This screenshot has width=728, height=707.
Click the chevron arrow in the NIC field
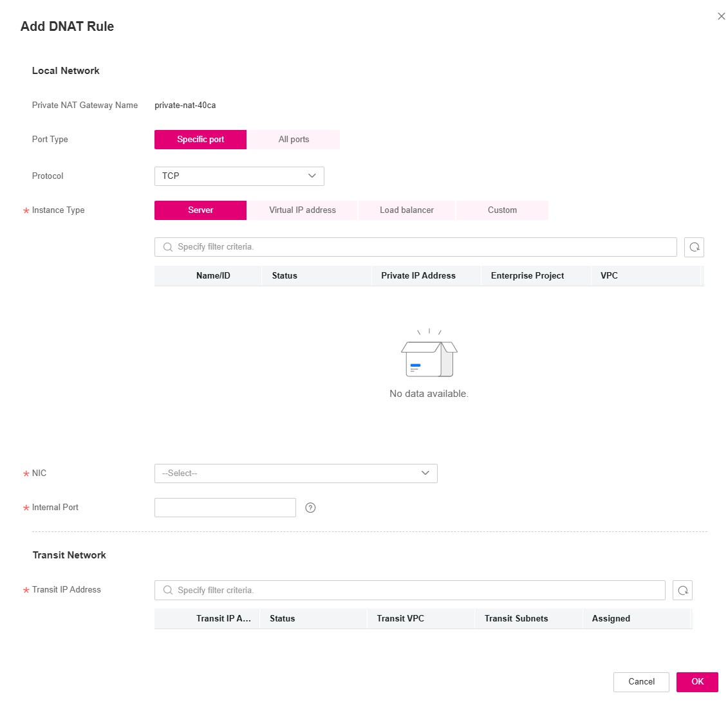[x=425, y=473]
